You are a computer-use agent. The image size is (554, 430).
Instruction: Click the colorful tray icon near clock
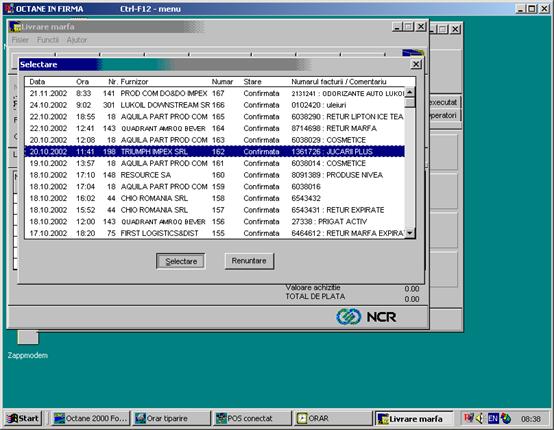[506, 419]
